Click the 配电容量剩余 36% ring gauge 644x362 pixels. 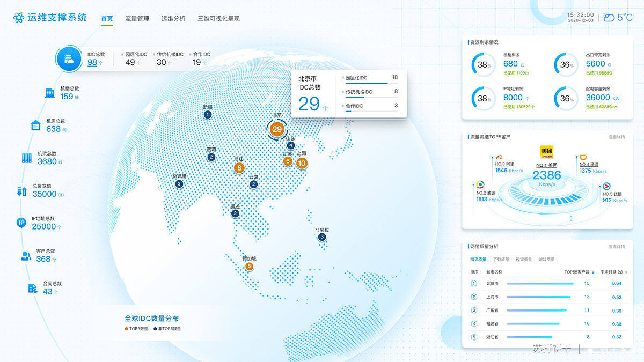[566, 99]
